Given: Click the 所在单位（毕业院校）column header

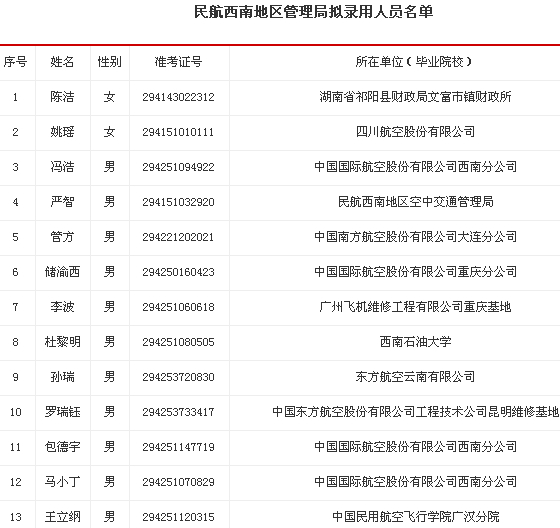Looking at the screenshot, I should pos(415,62).
